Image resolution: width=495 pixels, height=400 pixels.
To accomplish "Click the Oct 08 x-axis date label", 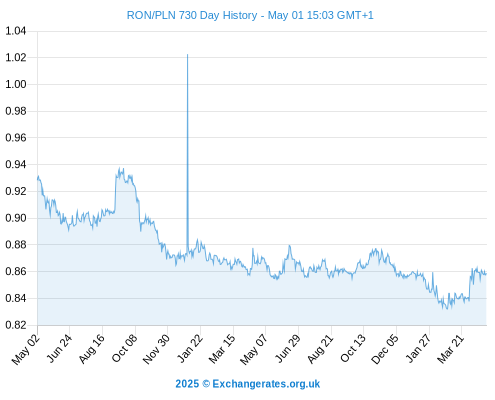I will [x=124, y=348].
